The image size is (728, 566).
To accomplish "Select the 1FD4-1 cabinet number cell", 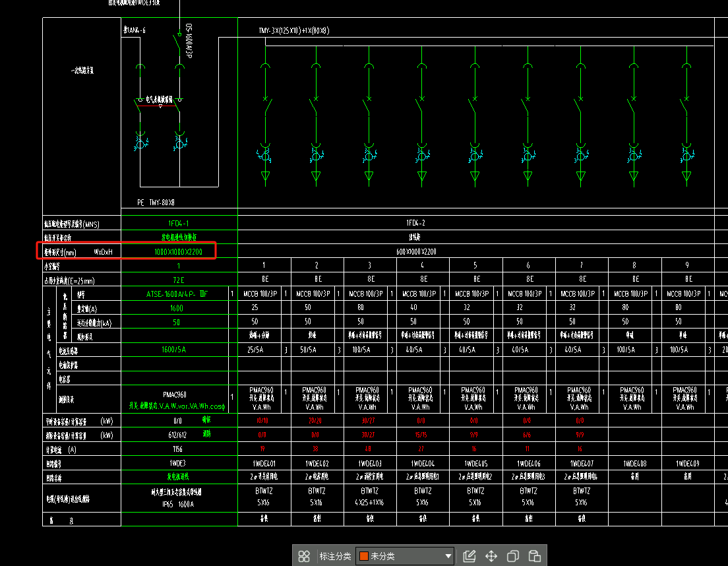I will click(178, 224).
